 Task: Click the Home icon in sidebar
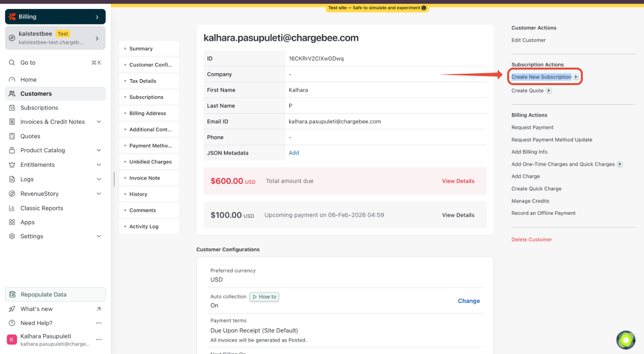12,80
